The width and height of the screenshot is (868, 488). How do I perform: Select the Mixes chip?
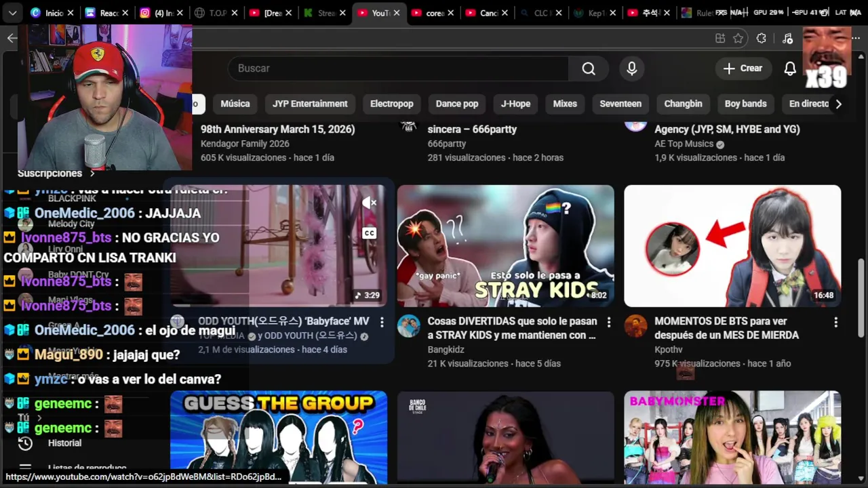(565, 104)
